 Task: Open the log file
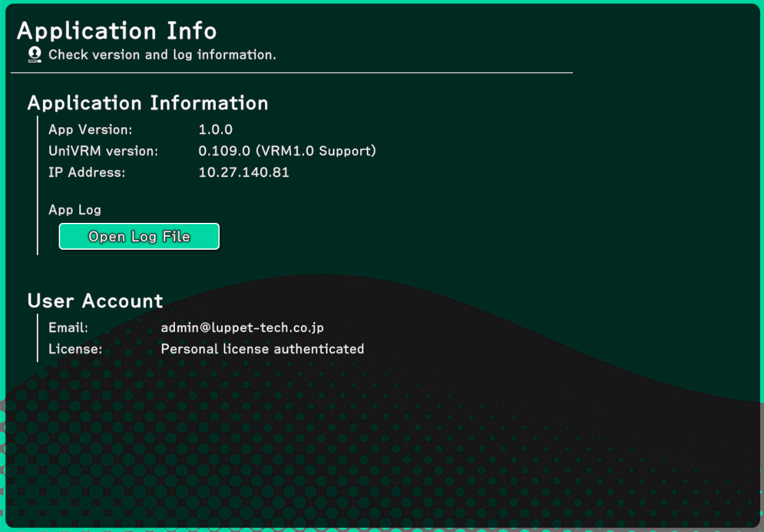point(139,236)
